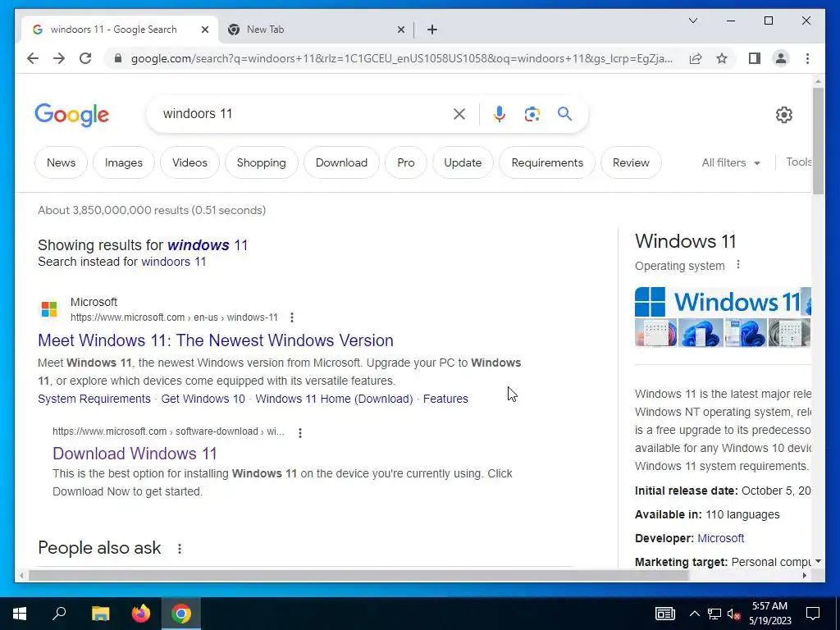Image resolution: width=840 pixels, height=630 pixels.
Task: Show hidden system tray icons
Action: click(694, 614)
